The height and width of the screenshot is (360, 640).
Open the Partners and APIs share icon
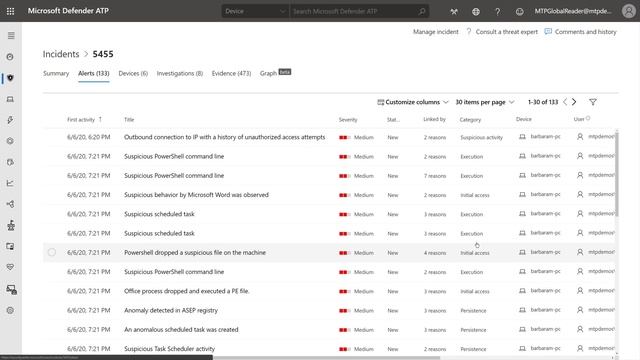[x=10, y=204]
